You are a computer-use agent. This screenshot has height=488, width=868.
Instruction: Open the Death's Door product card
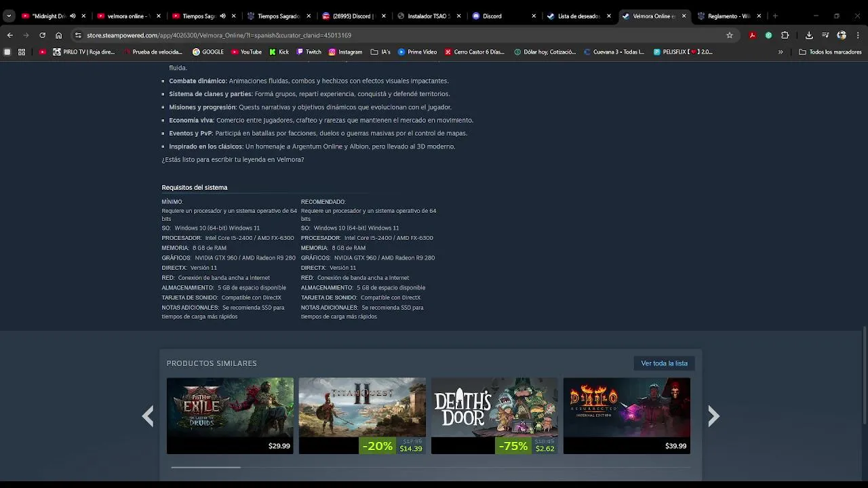coord(494,415)
